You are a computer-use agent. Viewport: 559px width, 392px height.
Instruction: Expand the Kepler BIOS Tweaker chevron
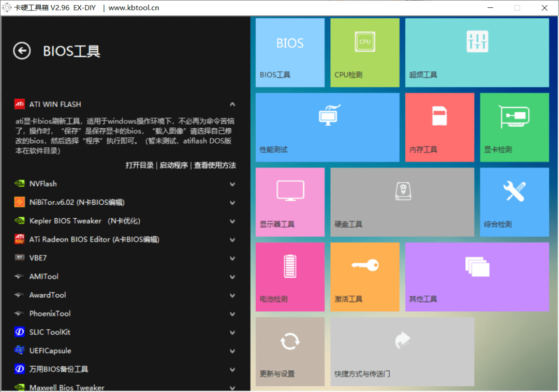click(x=232, y=221)
